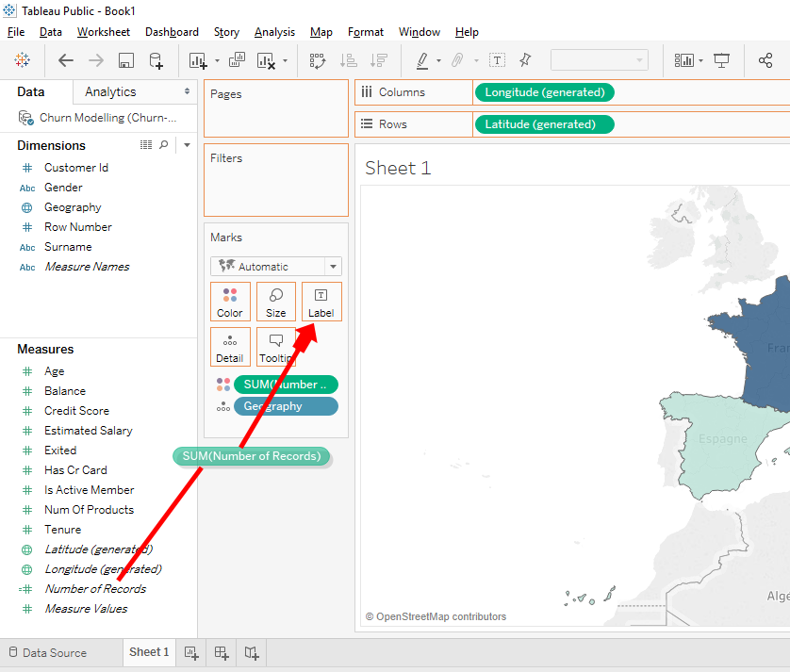Click the Undo arrow
The height and width of the screenshot is (672, 790).
(x=64, y=59)
